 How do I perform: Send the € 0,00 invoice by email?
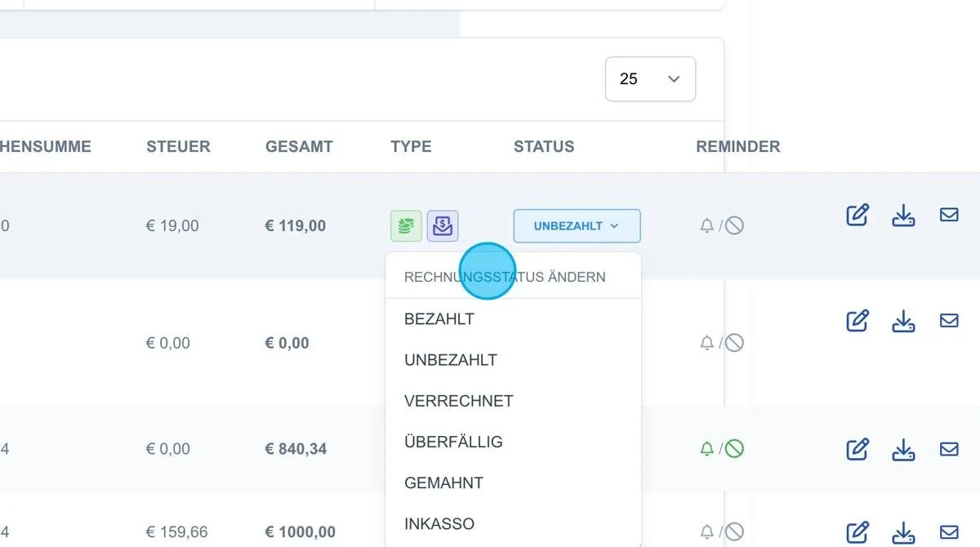(x=949, y=321)
